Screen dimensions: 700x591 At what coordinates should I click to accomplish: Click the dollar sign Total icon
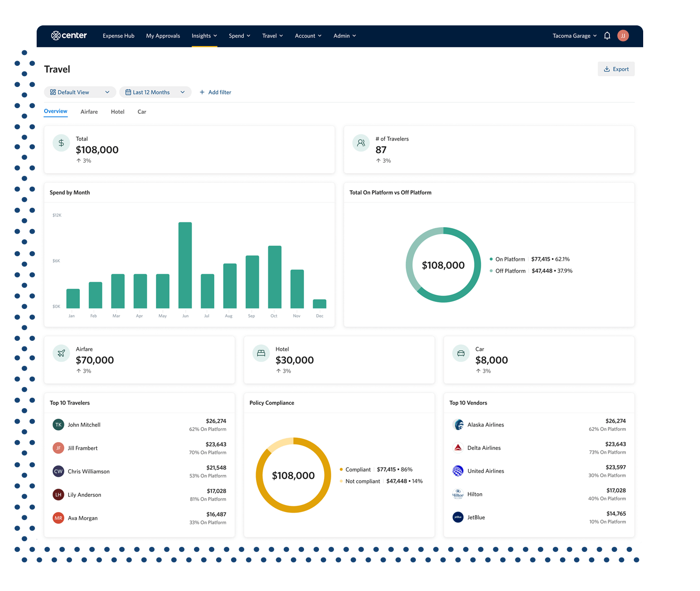61,143
